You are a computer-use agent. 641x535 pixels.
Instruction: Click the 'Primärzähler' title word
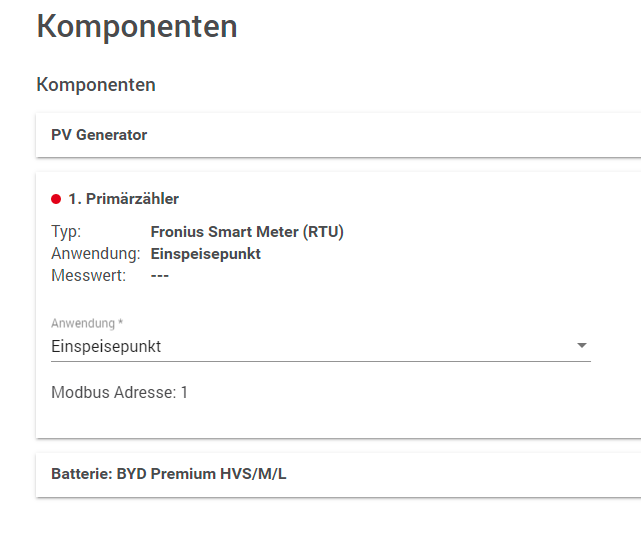[132, 199]
